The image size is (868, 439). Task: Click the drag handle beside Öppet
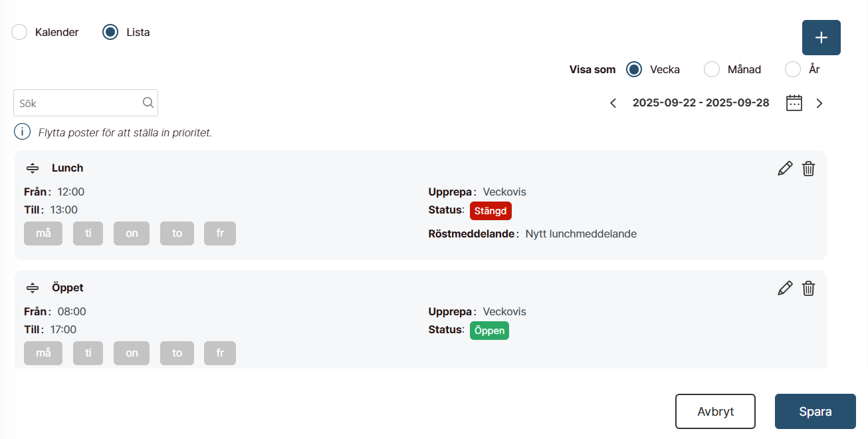(33, 288)
